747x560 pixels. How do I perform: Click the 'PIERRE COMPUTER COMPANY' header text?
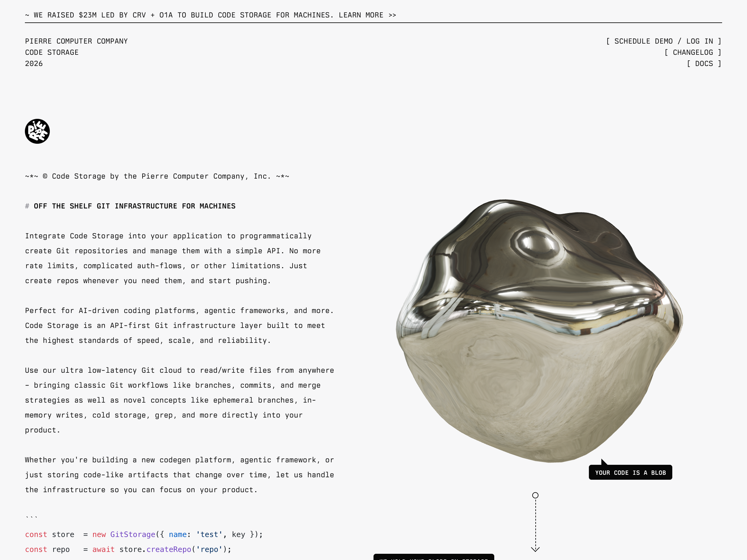pos(76,41)
